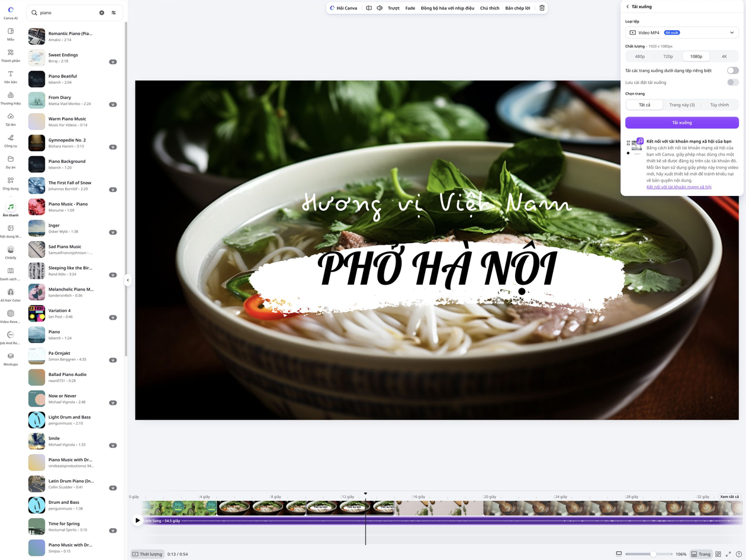Screen dimensions: 746x560
Task: Select the Variation 4 audio track
Action: [x=73, y=313]
